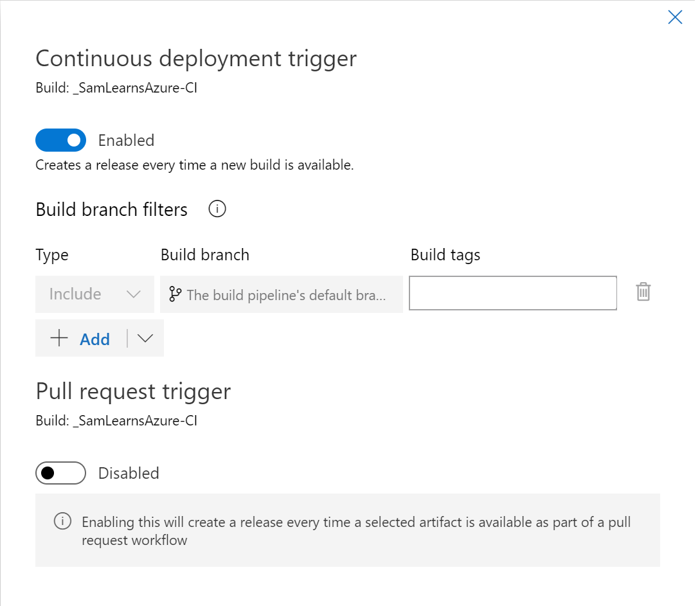Click the Disabled label beside the toggle
Viewport: 700px width, 606px height.
(x=129, y=473)
